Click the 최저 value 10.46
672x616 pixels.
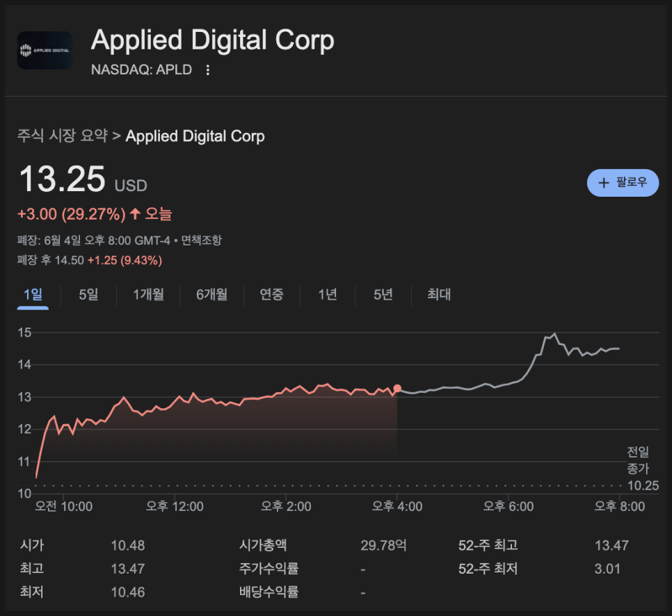(x=128, y=592)
